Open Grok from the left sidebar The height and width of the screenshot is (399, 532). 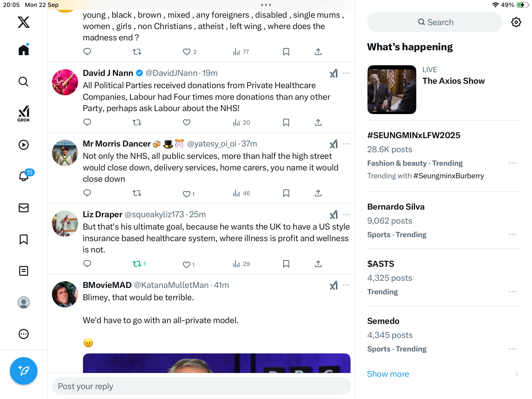pos(24,114)
